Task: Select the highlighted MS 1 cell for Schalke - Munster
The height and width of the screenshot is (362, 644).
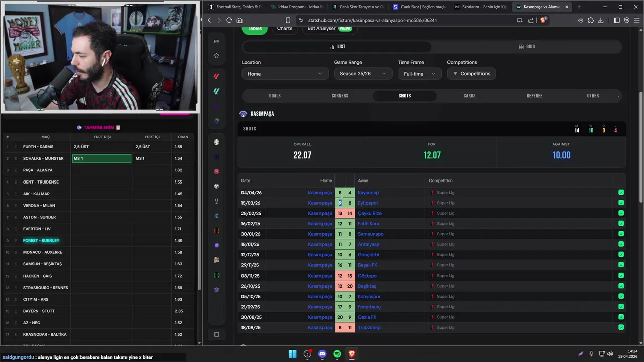Action: (x=102, y=158)
